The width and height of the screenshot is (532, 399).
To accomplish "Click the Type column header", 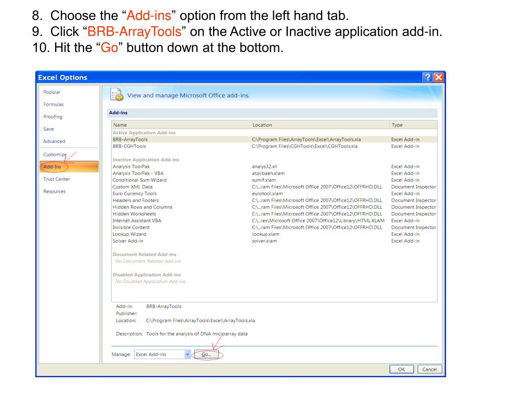I will 413,125.
